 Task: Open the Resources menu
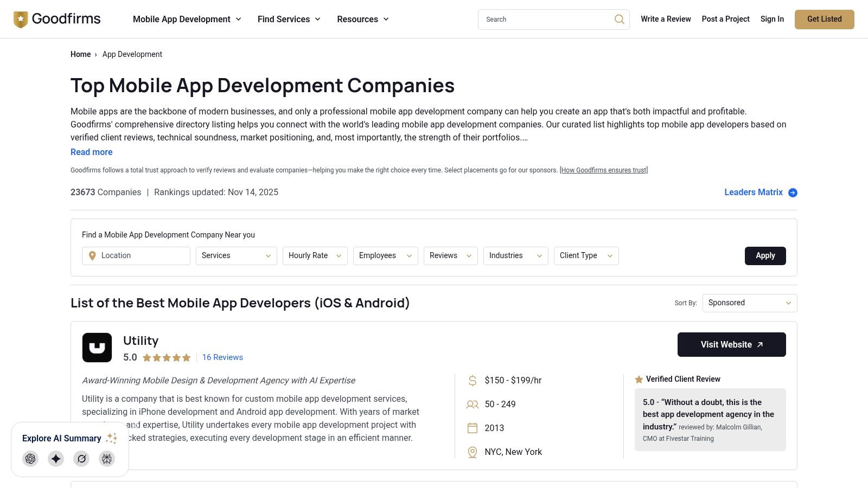(x=362, y=19)
